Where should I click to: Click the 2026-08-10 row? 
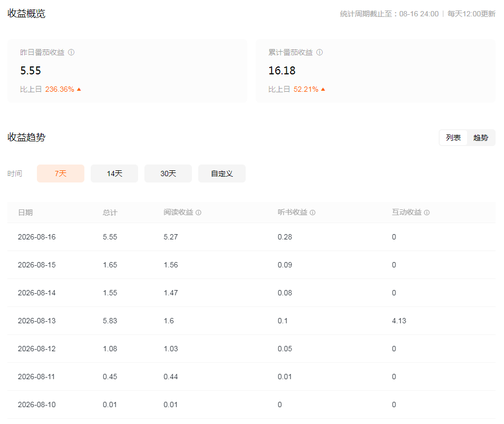point(251,404)
